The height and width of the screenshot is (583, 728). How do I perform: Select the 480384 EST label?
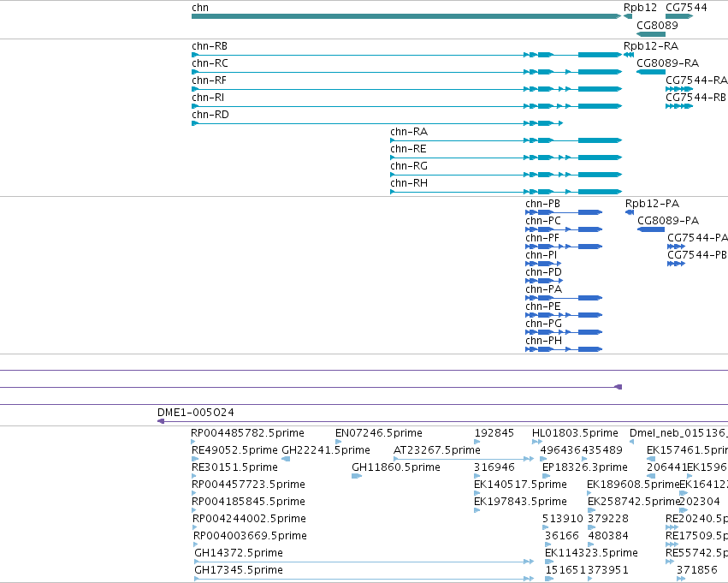[x=608, y=536]
